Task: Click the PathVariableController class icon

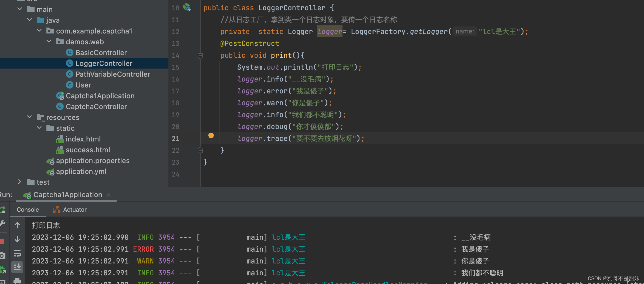Action: (x=70, y=74)
